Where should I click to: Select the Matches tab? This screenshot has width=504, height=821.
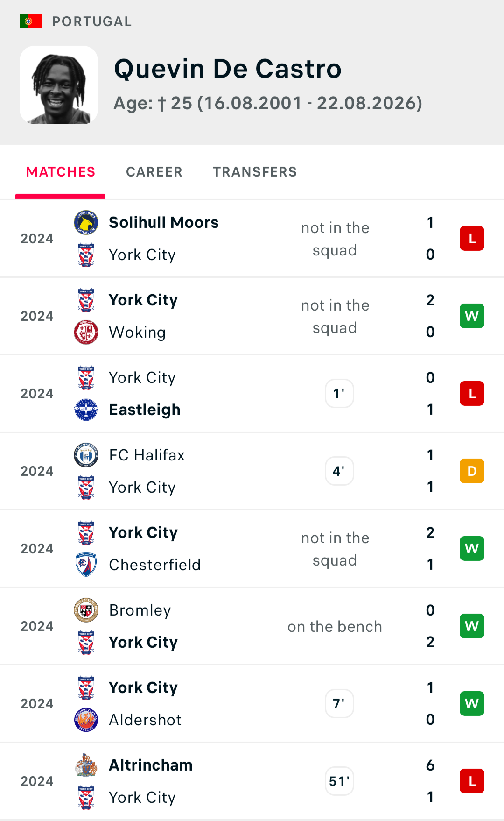61,172
